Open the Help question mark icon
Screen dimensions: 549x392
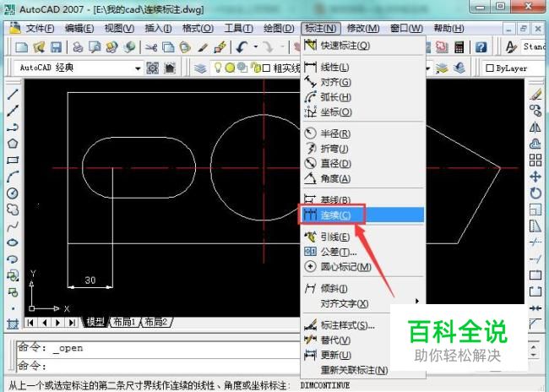point(481,47)
